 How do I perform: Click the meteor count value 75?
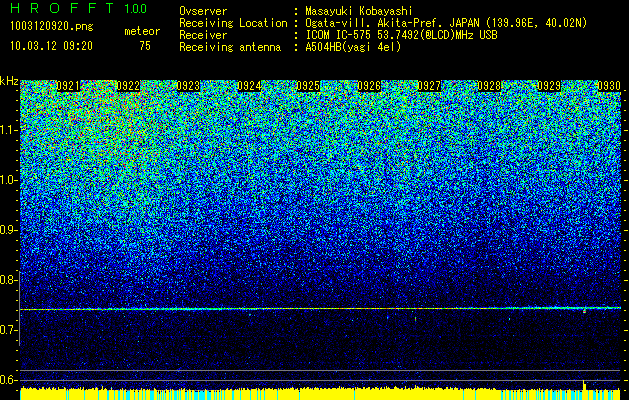[x=145, y=46]
